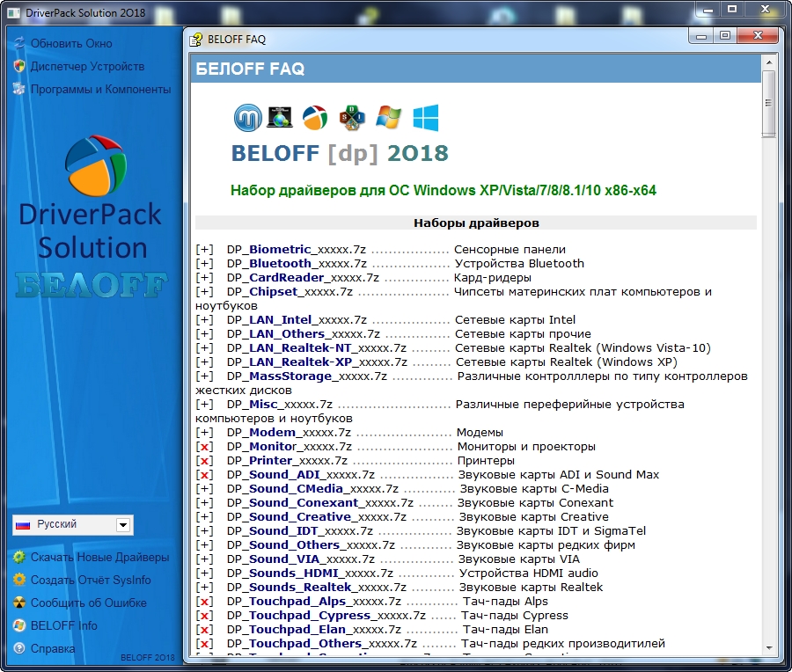Click the blue Windows 10 logo icon
Screen dimensions: 792x672
click(x=426, y=117)
